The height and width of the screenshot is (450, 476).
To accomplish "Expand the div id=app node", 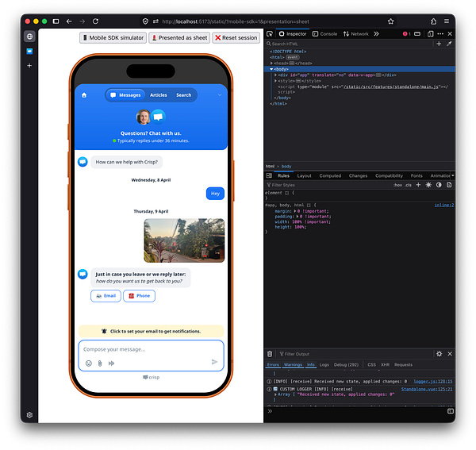I will (275, 75).
